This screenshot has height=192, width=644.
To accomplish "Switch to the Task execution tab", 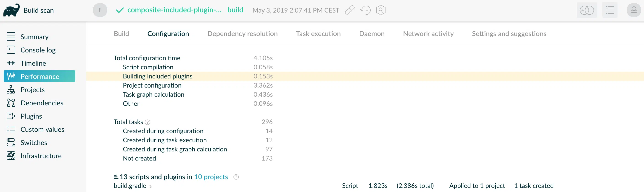I will [x=318, y=34].
